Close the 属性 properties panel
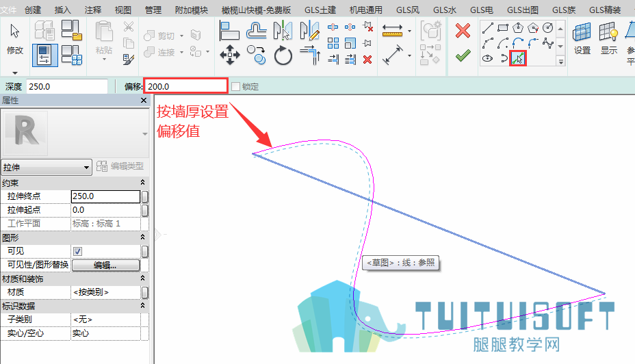 pos(144,100)
